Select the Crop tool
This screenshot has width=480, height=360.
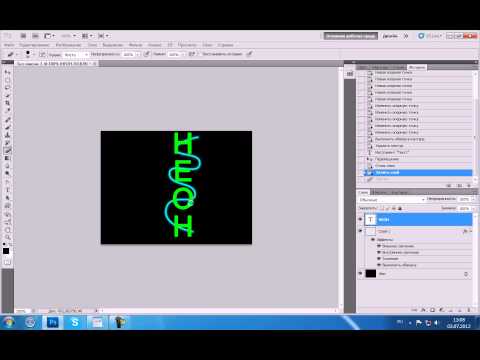pyautogui.click(x=7, y=103)
